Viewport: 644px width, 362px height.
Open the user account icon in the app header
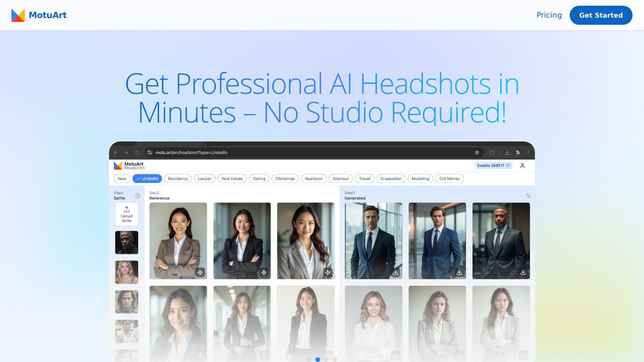click(x=523, y=166)
